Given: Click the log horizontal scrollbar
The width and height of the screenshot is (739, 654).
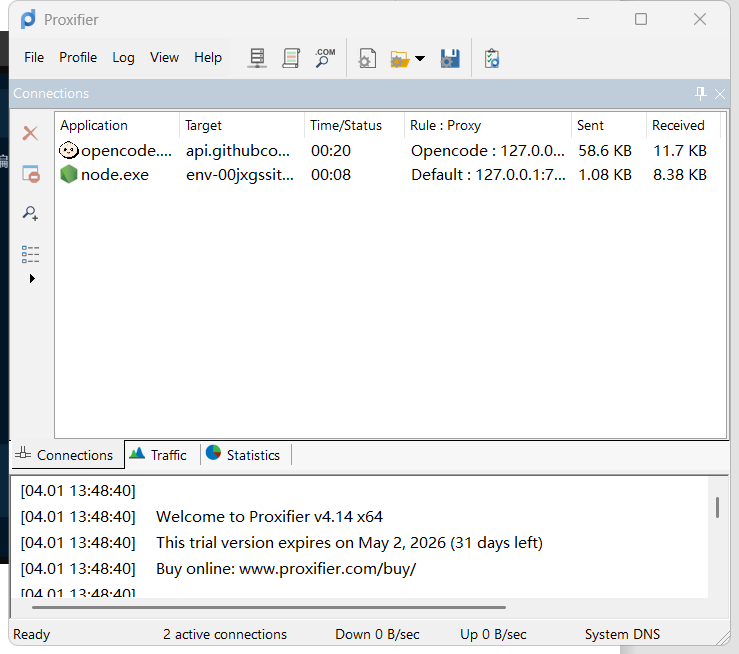Looking at the screenshot, I should coord(269,607).
